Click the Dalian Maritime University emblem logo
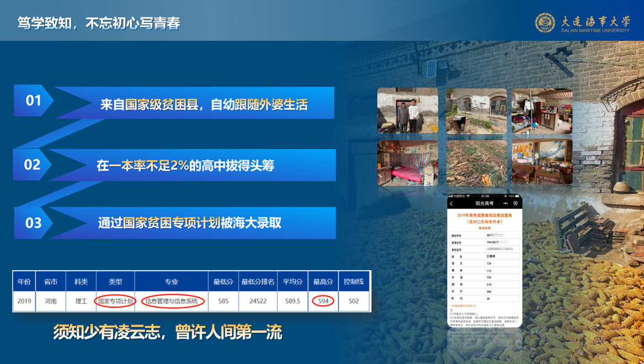The width and height of the screenshot is (644, 364). coord(545,23)
